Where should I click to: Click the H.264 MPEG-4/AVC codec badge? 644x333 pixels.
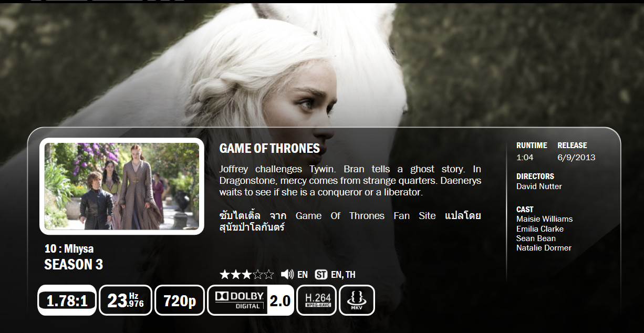pyautogui.click(x=316, y=300)
